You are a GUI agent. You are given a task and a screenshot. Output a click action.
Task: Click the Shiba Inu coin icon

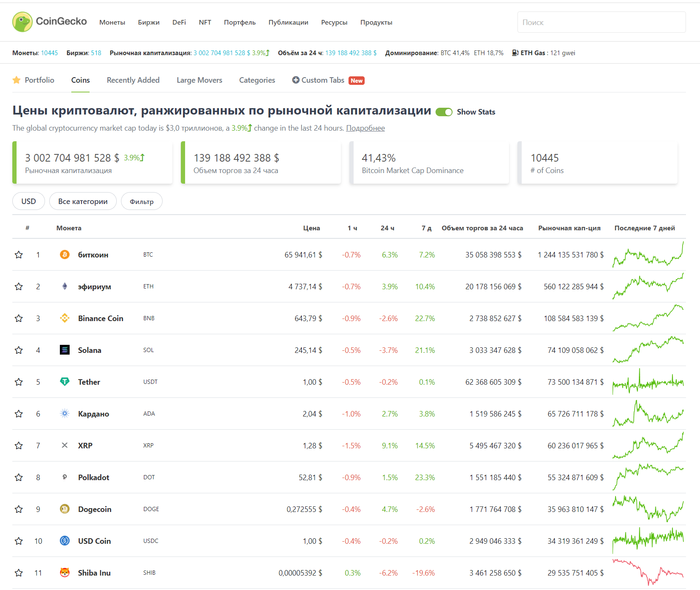click(x=65, y=573)
